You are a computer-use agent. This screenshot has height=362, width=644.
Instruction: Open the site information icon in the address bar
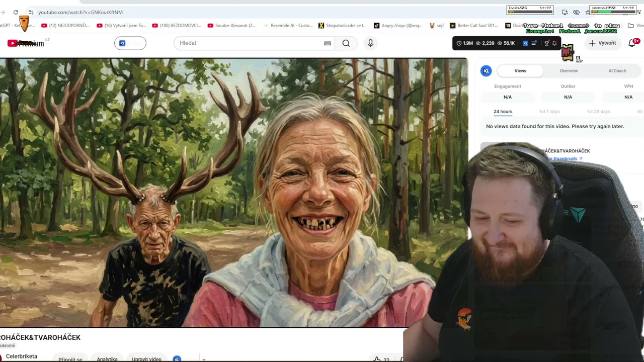31,12
